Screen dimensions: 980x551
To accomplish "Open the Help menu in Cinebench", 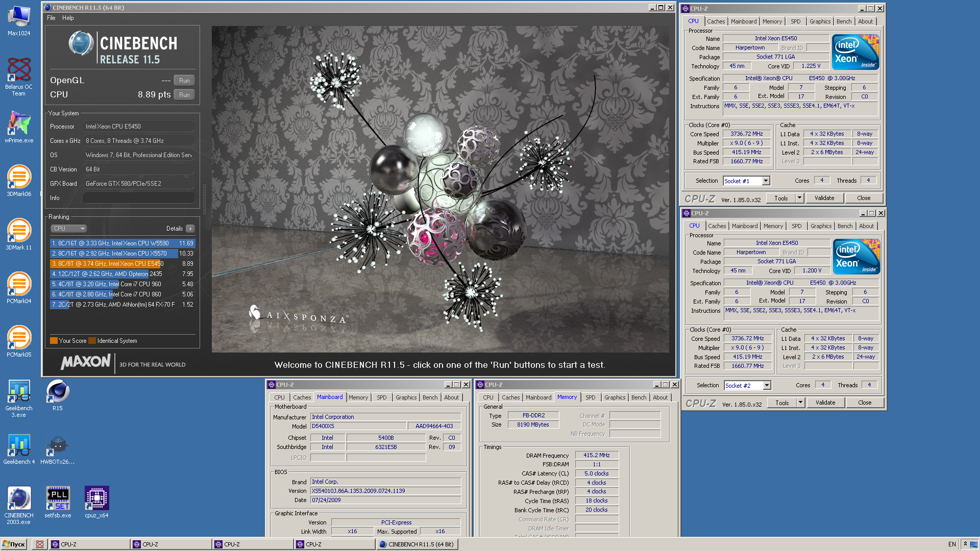I will point(68,18).
